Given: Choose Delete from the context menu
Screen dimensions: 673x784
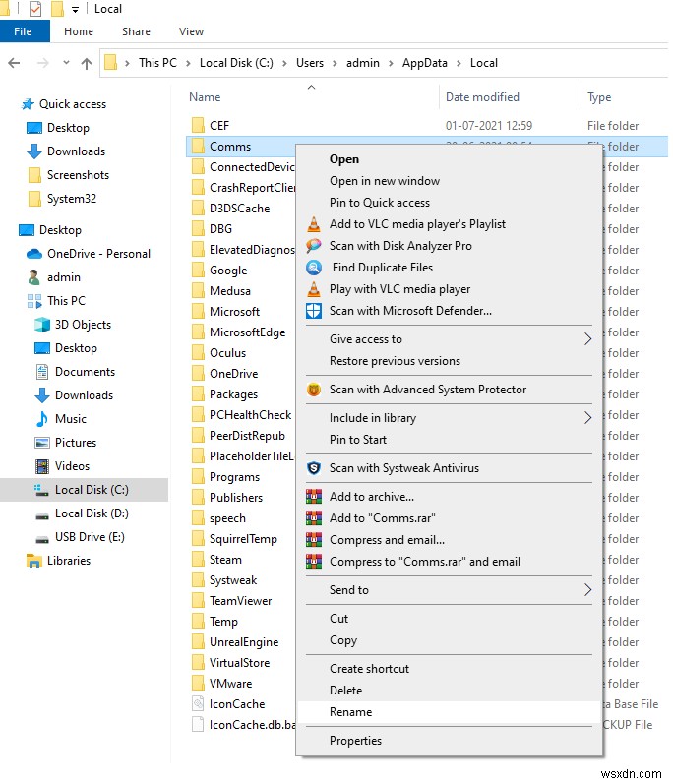Looking at the screenshot, I should 449,691.
